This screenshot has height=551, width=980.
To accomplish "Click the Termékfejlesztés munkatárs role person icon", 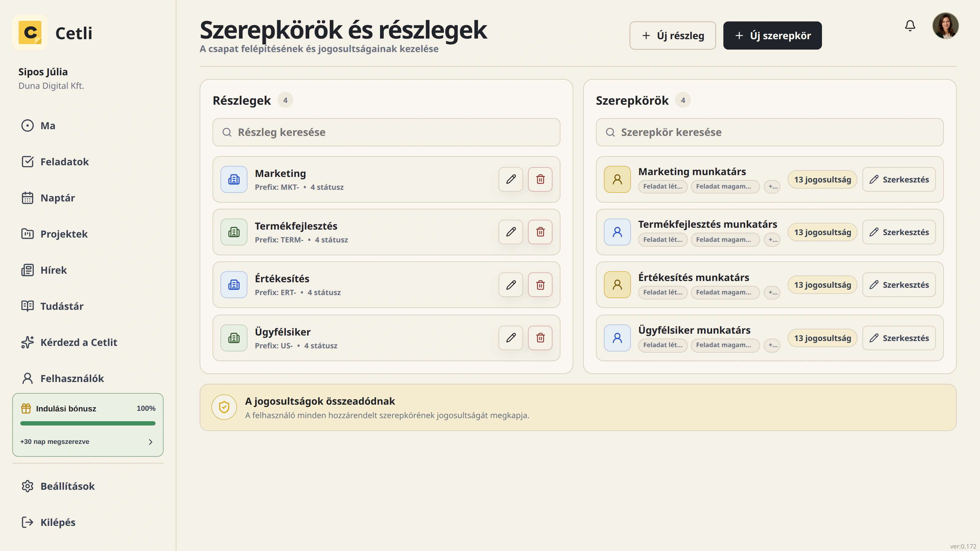I will (617, 232).
